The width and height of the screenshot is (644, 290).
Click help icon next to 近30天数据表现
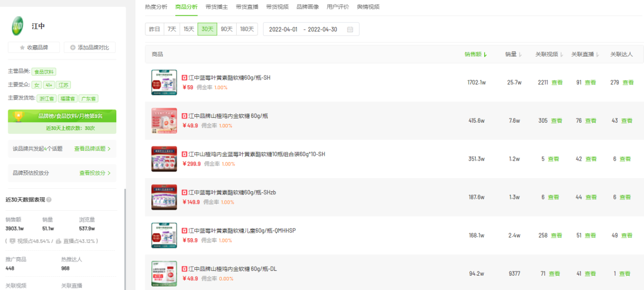49,199
